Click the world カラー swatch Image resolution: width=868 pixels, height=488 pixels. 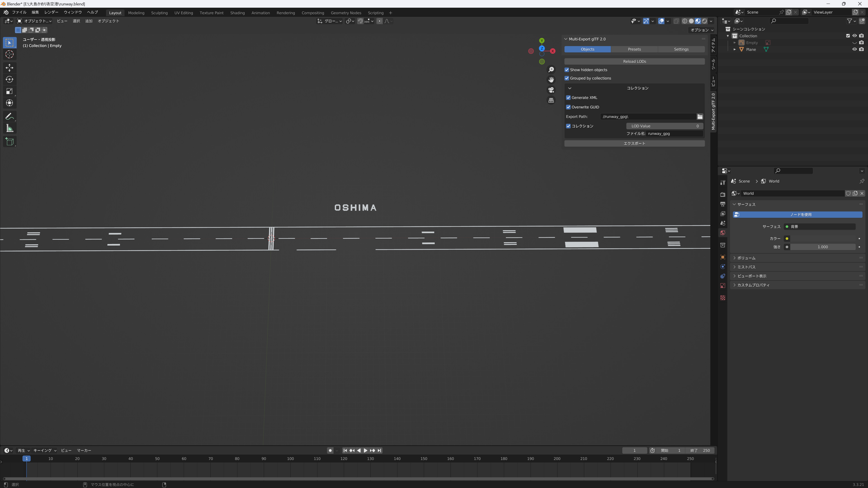[823, 239]
